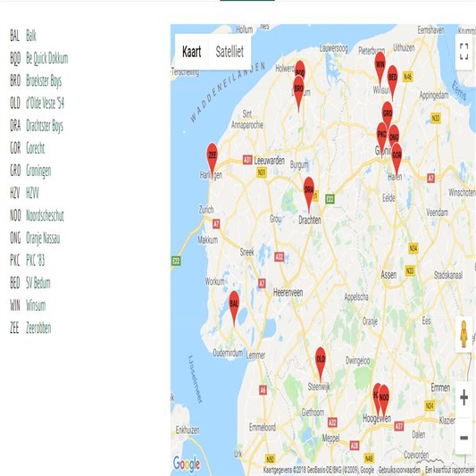Open the Broekster Boys link
Screen dimensions: 476x476
[x=44, y=80]
